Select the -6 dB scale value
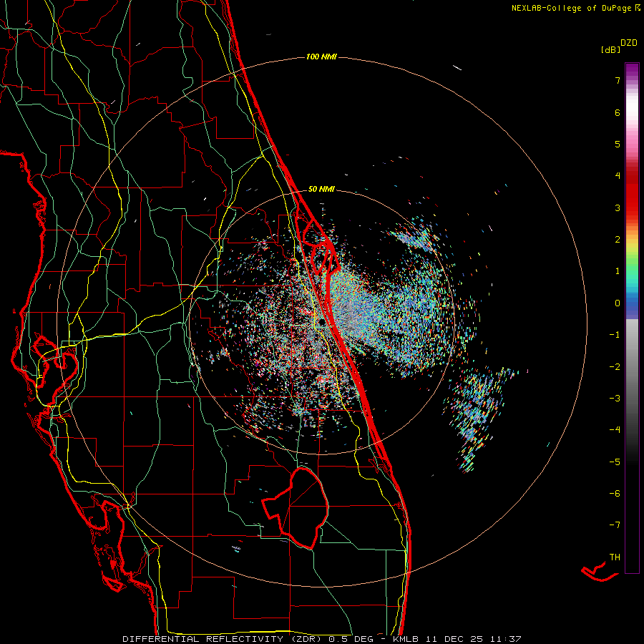 click(x=615, y=493)
